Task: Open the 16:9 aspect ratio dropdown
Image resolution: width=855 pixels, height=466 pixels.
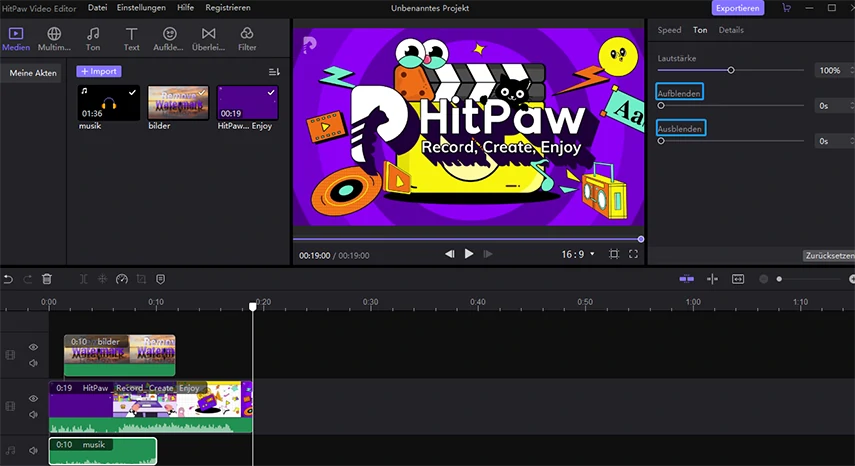Action: point(578,254)
